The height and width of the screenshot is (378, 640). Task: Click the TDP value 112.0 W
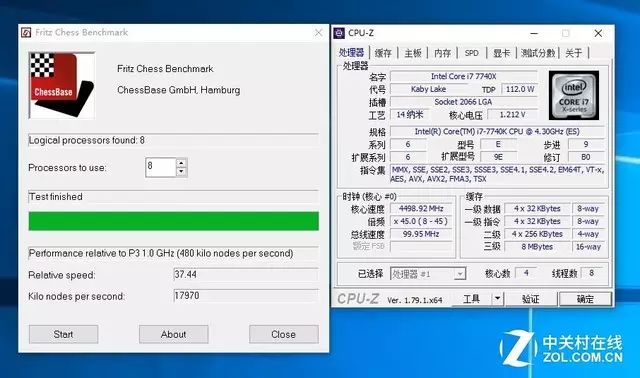[x=520, y=89]
